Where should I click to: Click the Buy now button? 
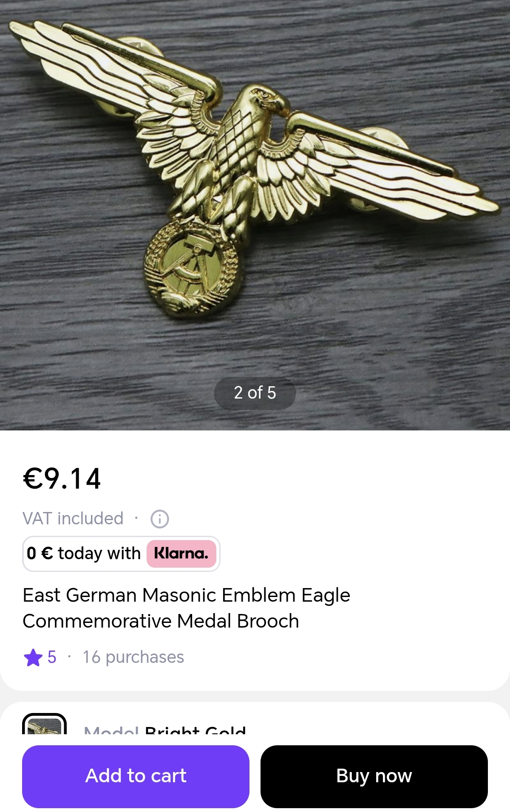(374, 776)
